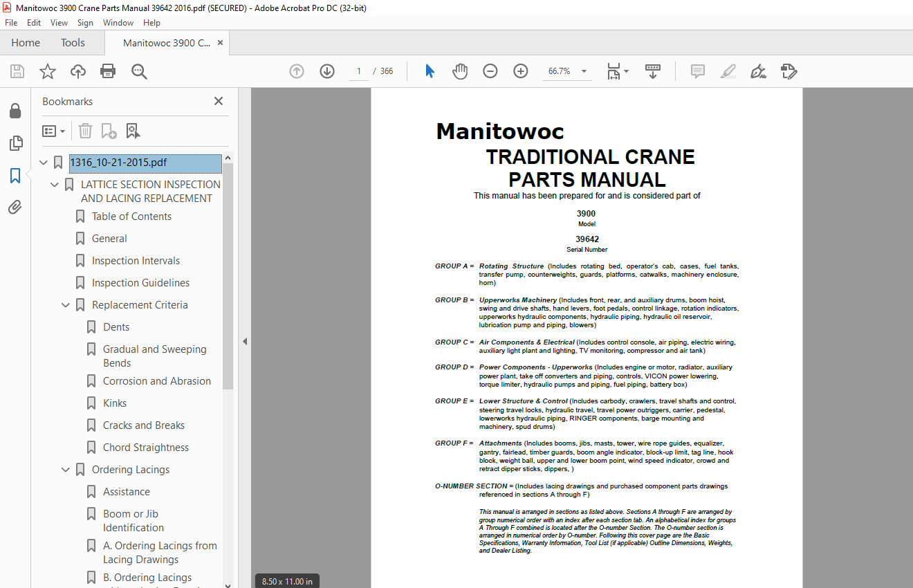913x588 pixels.
Task: Go to next page with the down arrow
Action: click(327, 71)
